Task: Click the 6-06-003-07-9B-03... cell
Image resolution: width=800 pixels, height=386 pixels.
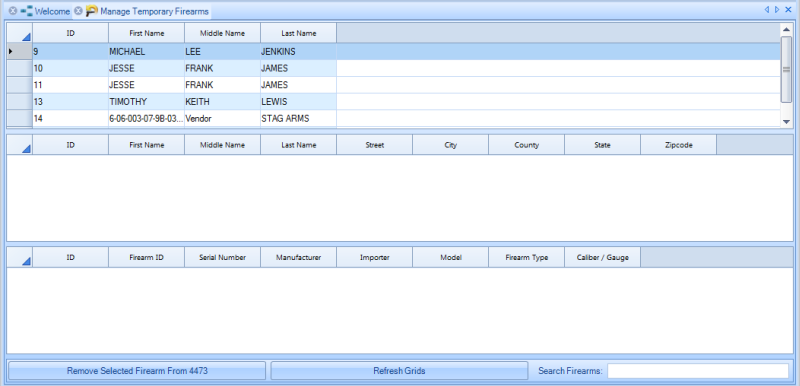Action: [146, 119]
